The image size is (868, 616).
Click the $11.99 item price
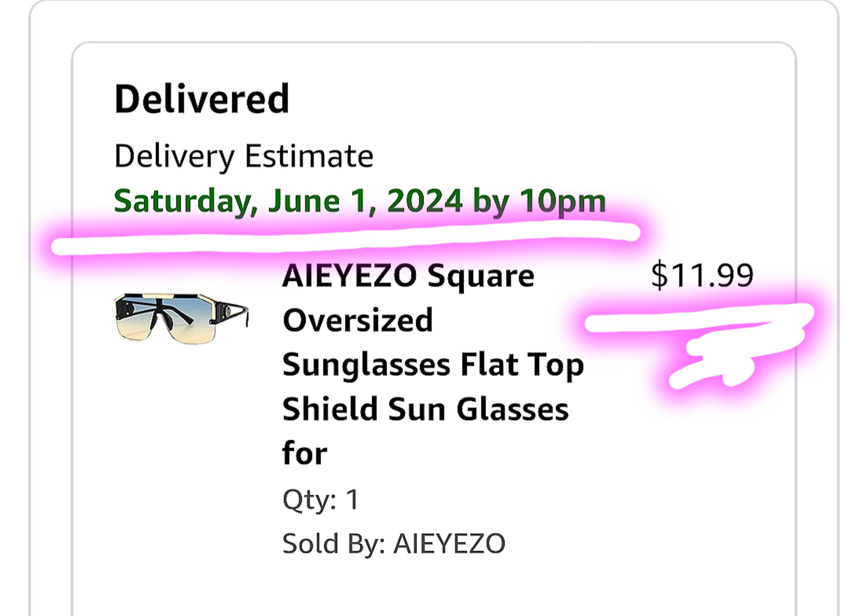pos(702,276)
